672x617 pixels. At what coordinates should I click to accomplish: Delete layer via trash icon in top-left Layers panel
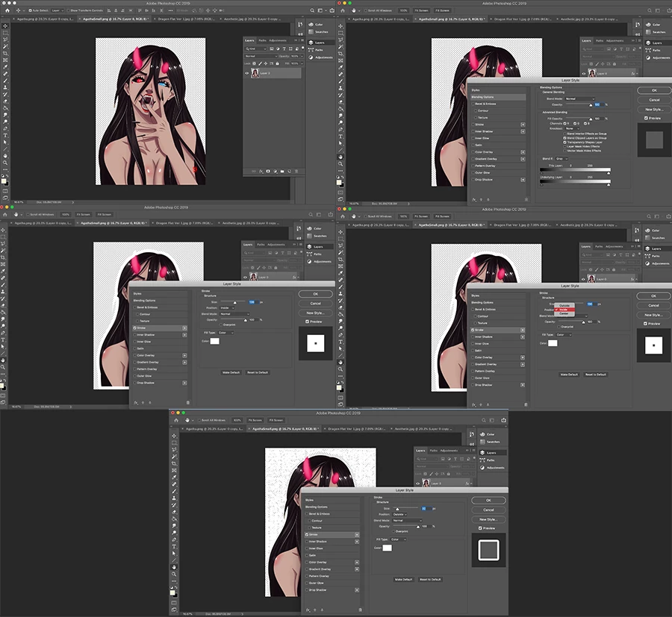point(296,172)
